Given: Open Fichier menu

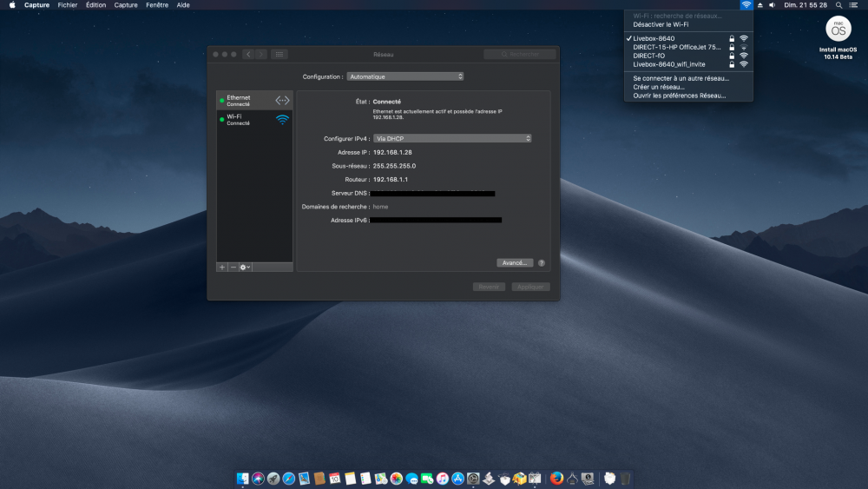Looking at the screenshot, I should 68,5.
